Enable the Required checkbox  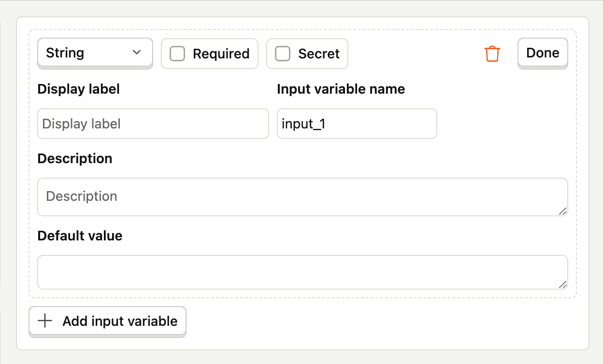point(178,54)
